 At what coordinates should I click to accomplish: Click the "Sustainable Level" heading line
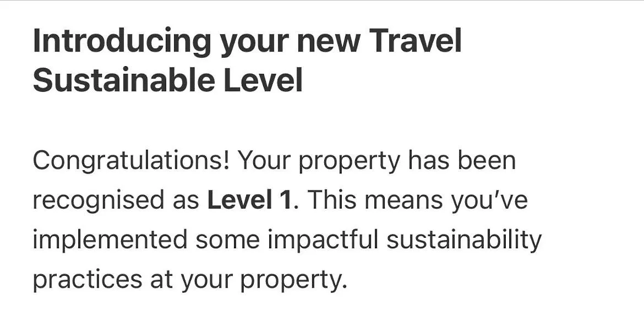click(167, 80)
